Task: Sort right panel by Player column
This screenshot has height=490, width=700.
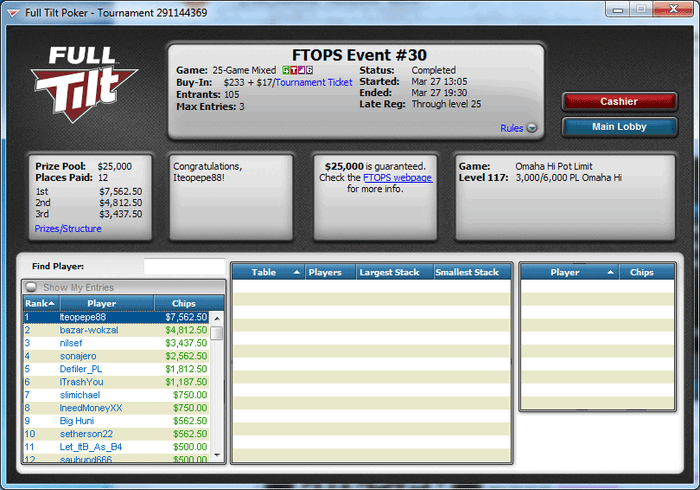Action: coord(570,272)
